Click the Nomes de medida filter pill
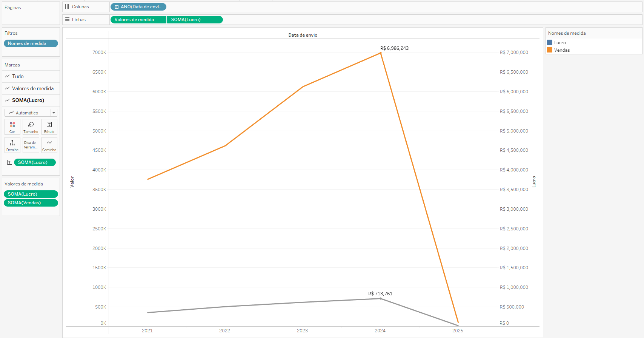Image resolution: width=644 pixels, height=338 pixels. [31, 43]
